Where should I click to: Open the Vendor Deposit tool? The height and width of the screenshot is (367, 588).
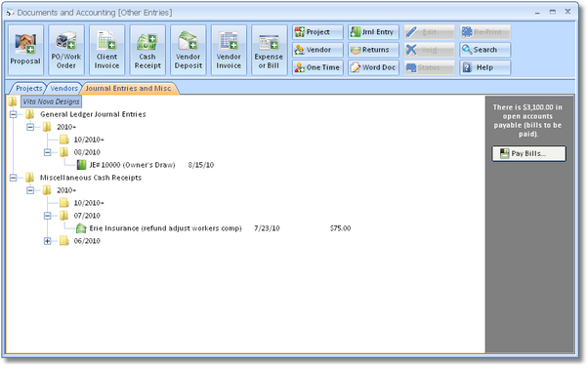188,50
